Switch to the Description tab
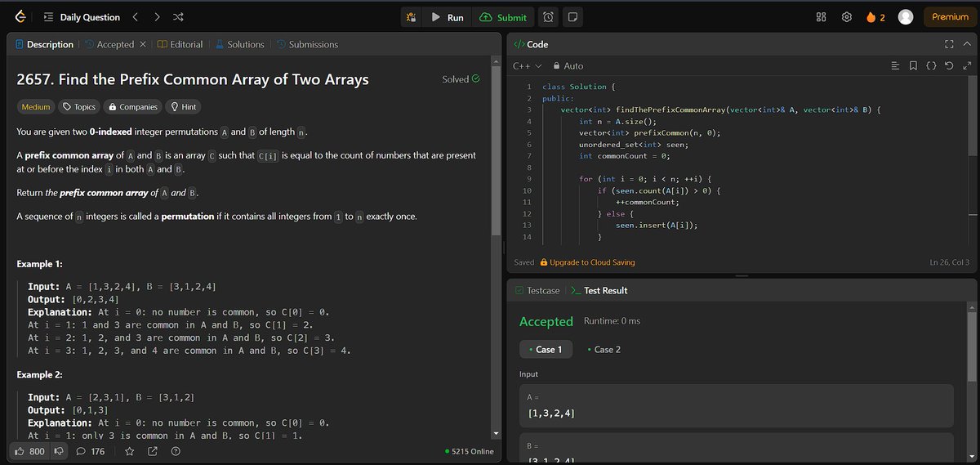Screen dimensions: 980x465 44,44
